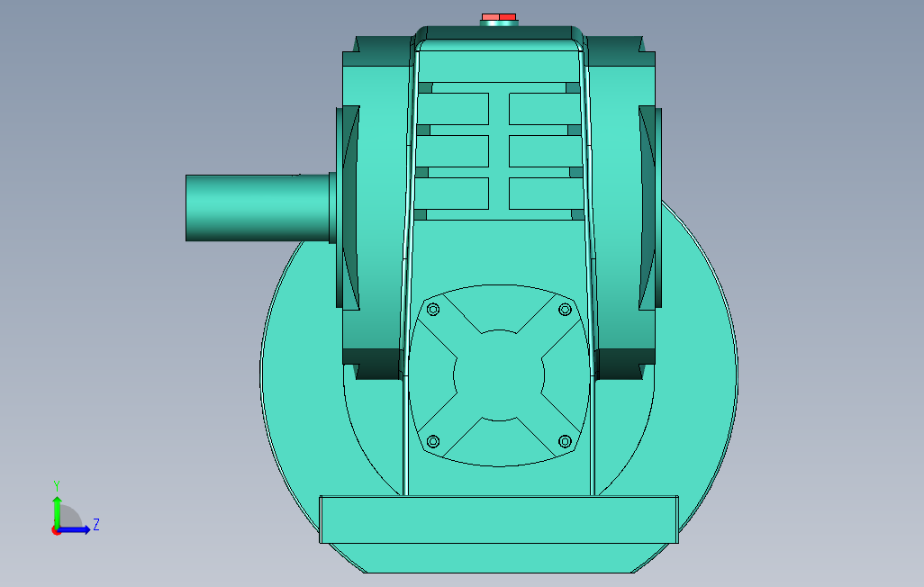924x587 pixels.
Task: Select the top-left cooling fin on housing
Action: pos(453,109)
